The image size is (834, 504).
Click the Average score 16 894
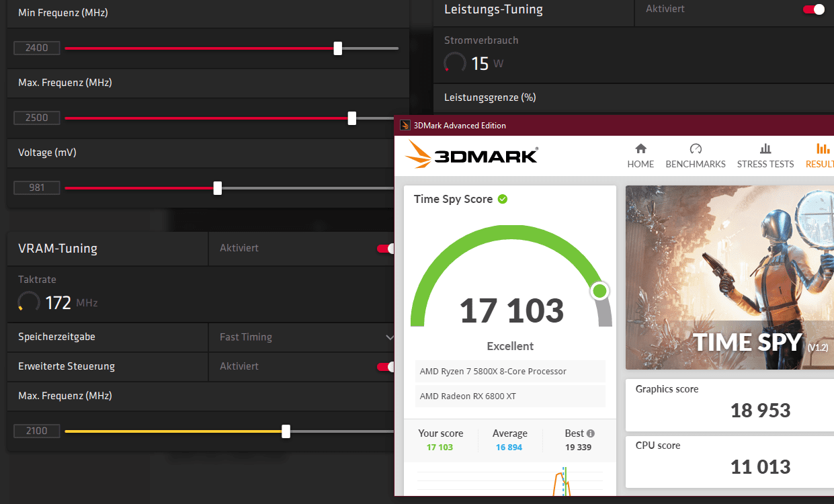tap(509, 448)
